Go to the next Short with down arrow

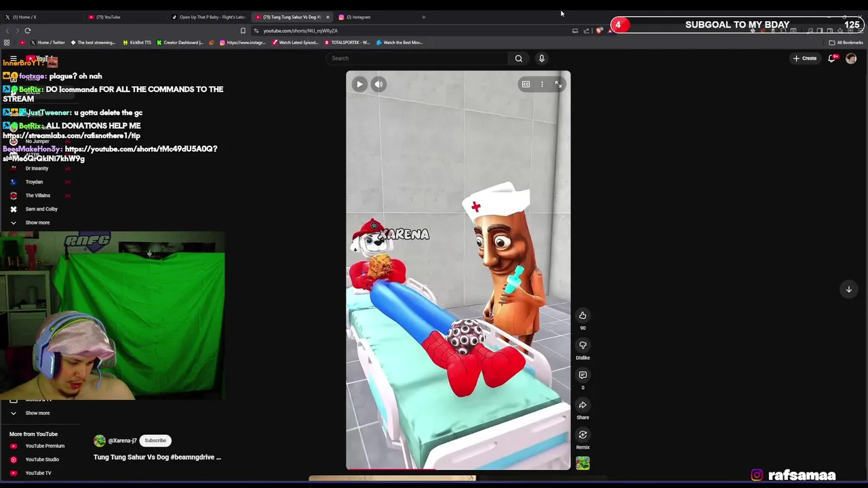848,289
